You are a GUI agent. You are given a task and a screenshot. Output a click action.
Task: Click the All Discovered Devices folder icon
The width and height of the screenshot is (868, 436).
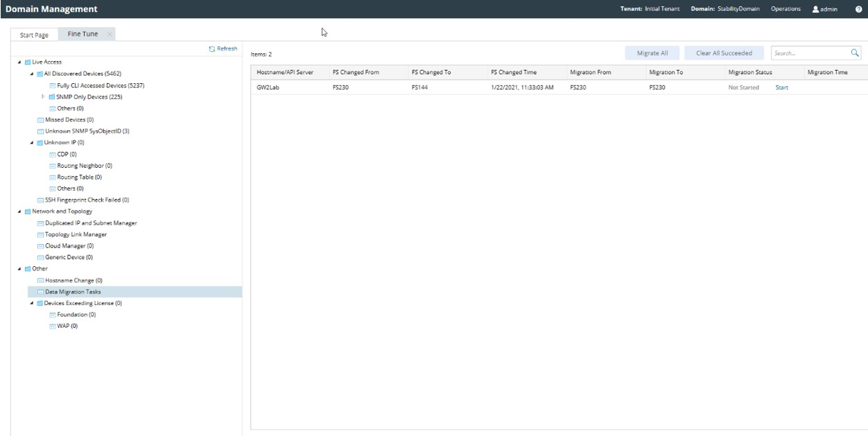point(40,73)
